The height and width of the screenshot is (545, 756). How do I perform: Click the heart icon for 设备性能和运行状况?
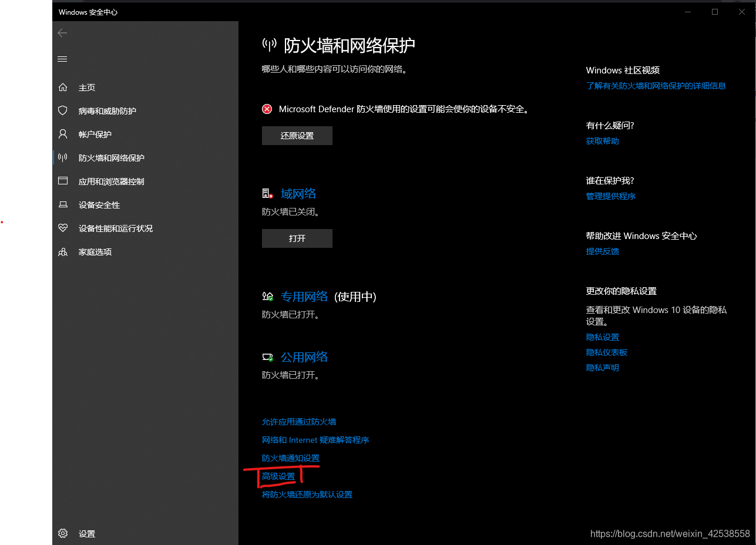pyautogui.click(x=63, y=228)
